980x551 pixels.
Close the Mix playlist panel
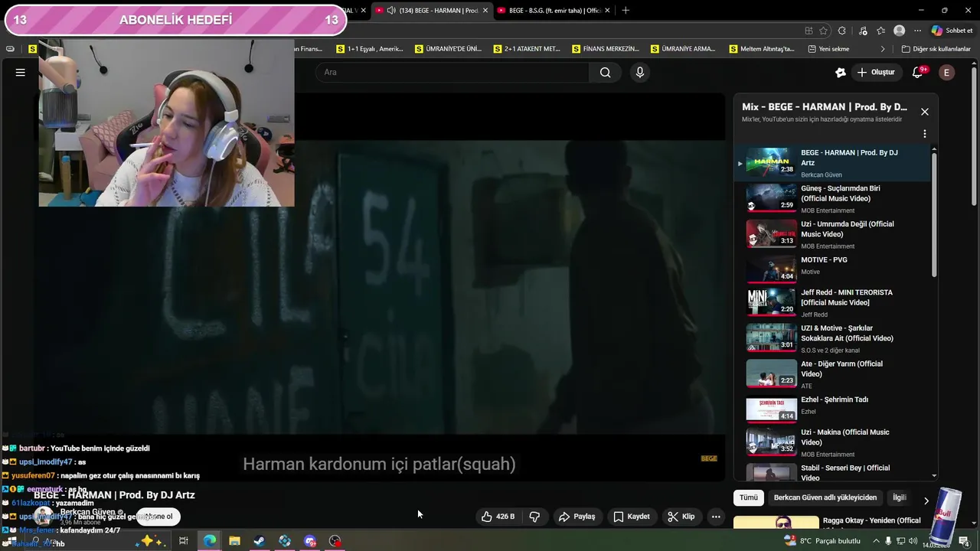[x=925, y=112]
